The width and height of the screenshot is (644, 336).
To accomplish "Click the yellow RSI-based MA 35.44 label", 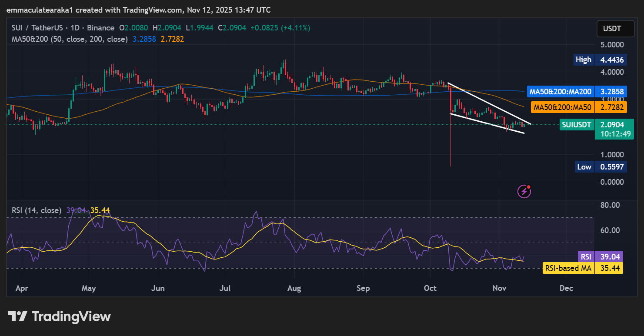I will 583,268.
